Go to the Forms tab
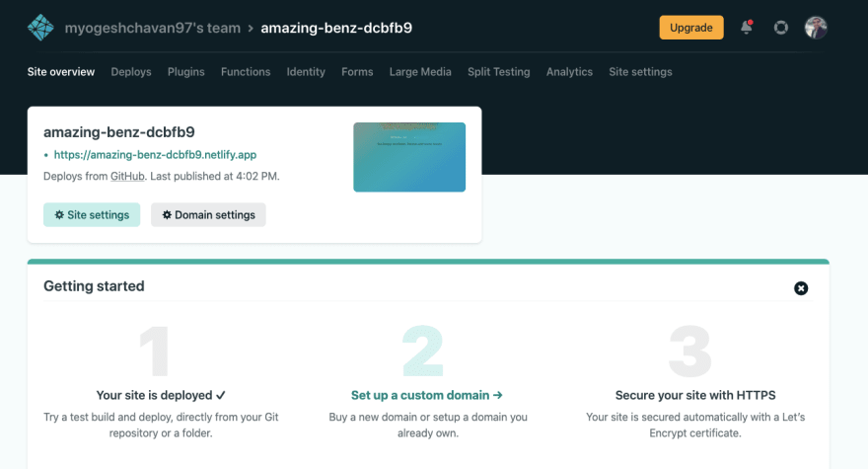868x469 pixels. pyautogui.click(x=357, y=71)
